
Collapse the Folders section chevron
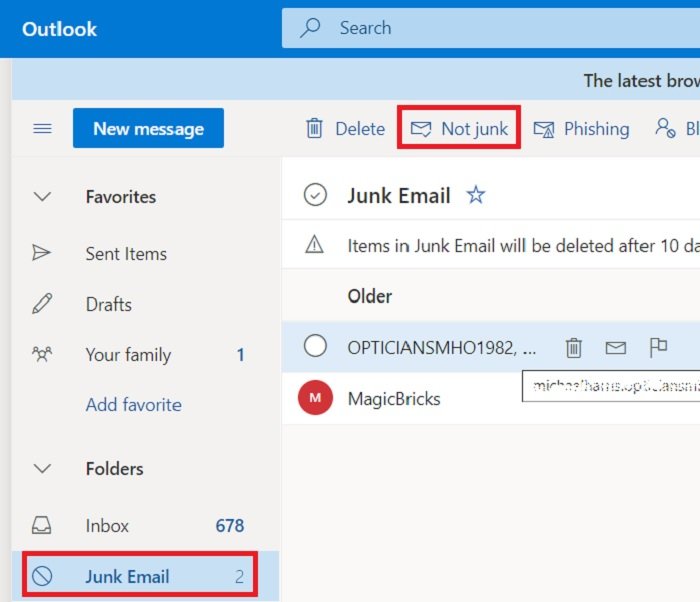(42, 468)
